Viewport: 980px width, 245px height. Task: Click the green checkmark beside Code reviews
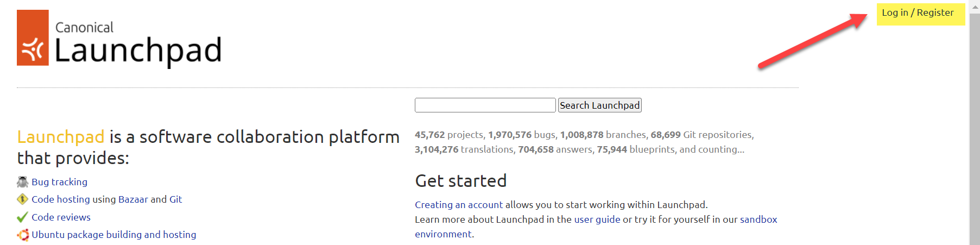tap(22, 217)
